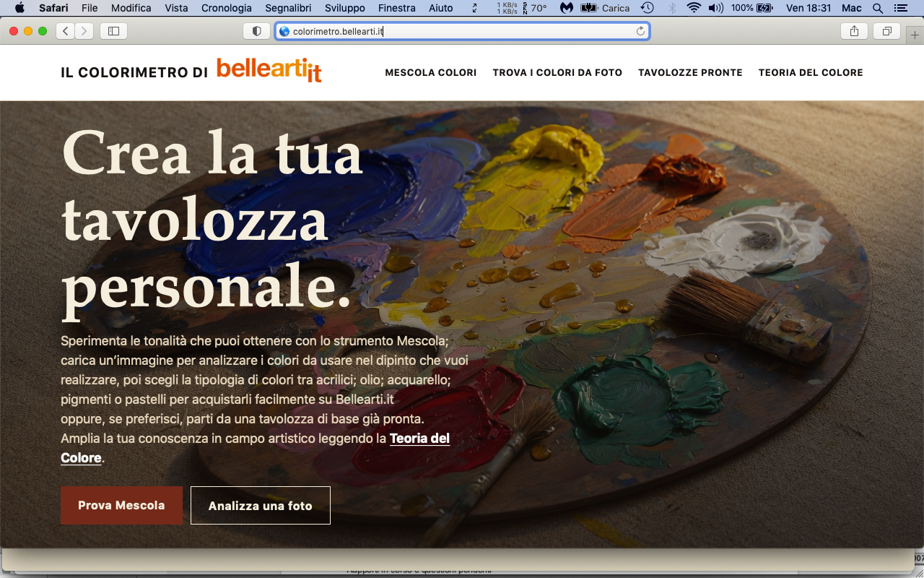Click the bellearti.it logo
This screenshot has width=924, height=578.
pyautogui.click(x=269, y=70)
